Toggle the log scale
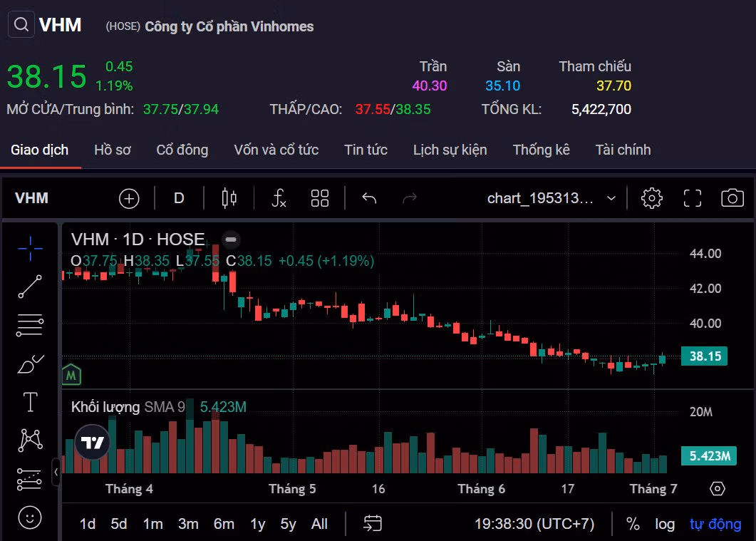Viewport: 756px width, 541px height. 664,524
